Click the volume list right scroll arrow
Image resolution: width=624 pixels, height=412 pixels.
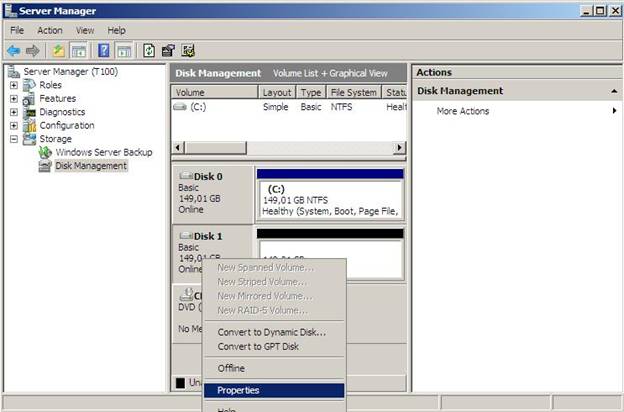pos(399,148)
